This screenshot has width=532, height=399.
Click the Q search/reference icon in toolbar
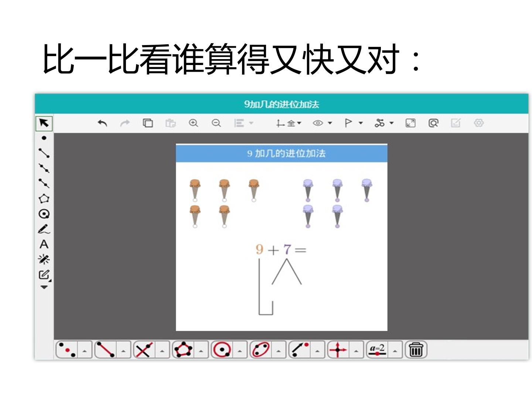point(433,123)
